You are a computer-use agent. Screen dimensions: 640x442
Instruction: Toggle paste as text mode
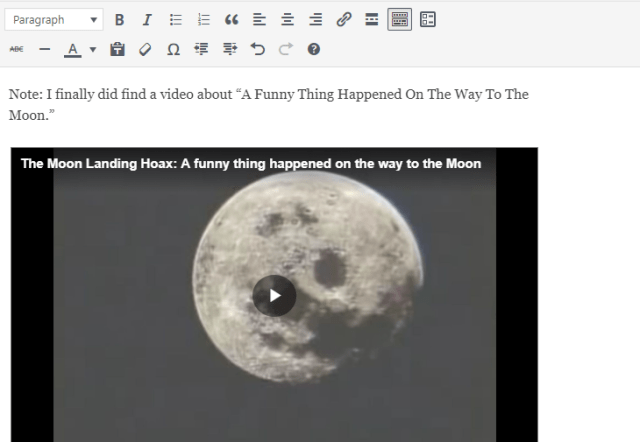(x=117, y=48)
